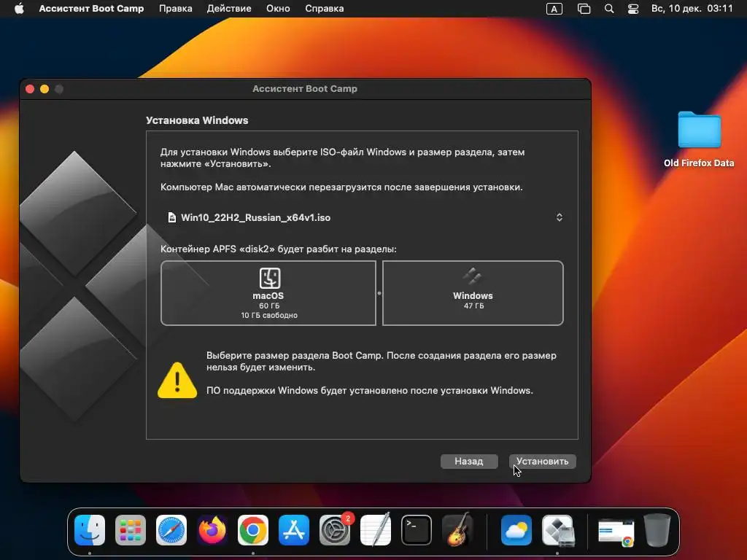
Task: Open TextEdit from the Dock
Action: tap(376, 529)
